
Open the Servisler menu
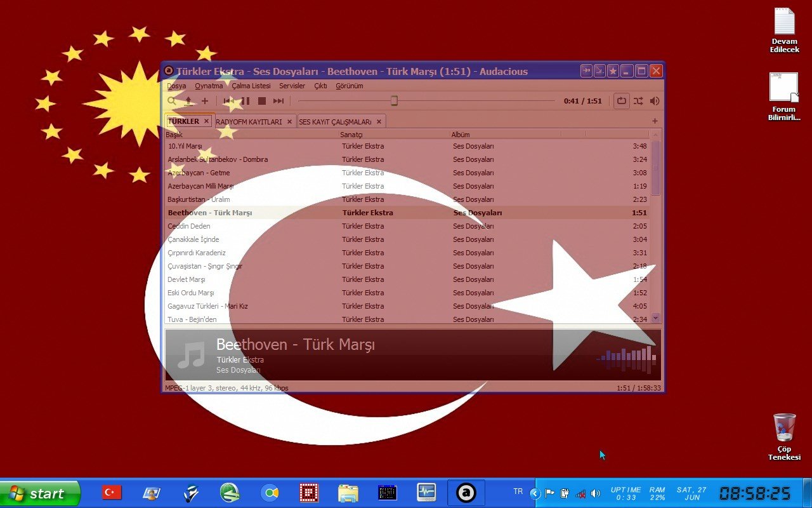[292, 86]
